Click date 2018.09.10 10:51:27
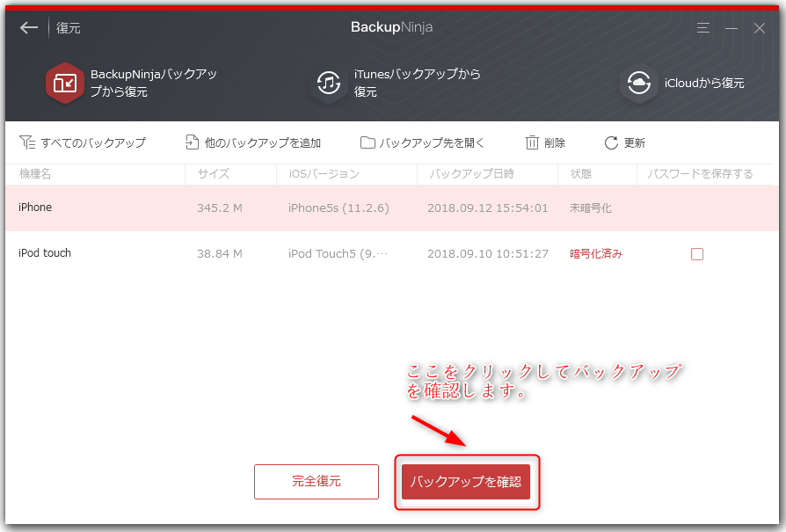The height and width of the screenshot is (532, 786). pos(488,253)
